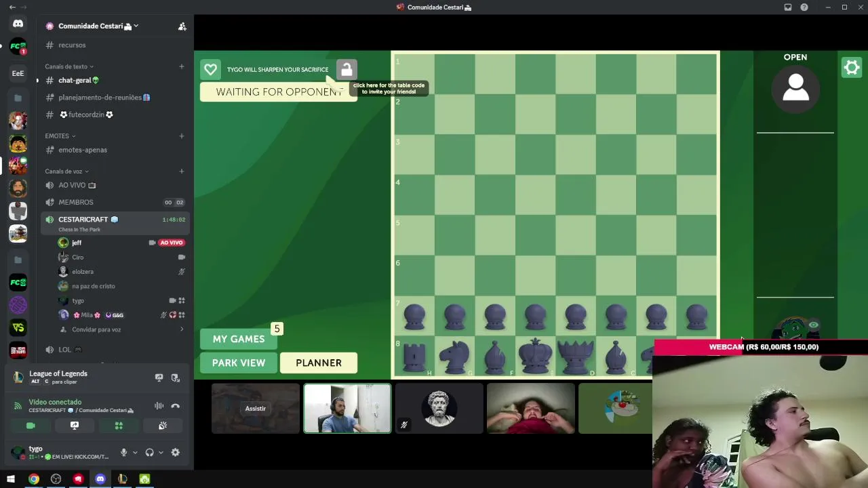The height and width of the screenshot is (488, 868).
Task: Collapse the Canais de texto category
Action: point(68,66)
